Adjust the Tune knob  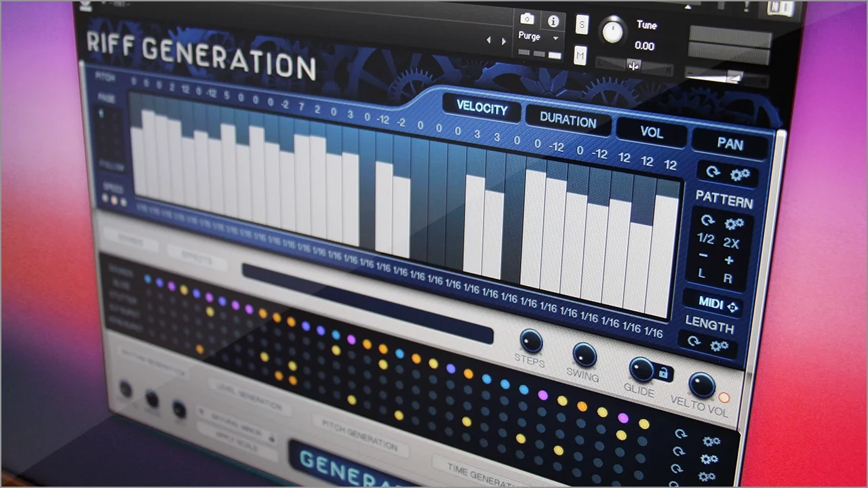[614, 31]
